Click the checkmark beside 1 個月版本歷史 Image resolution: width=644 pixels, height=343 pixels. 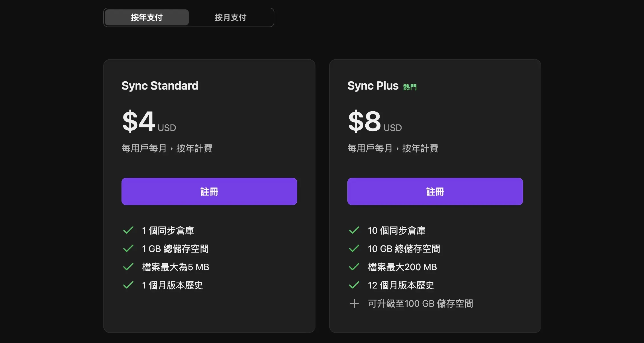128,285
